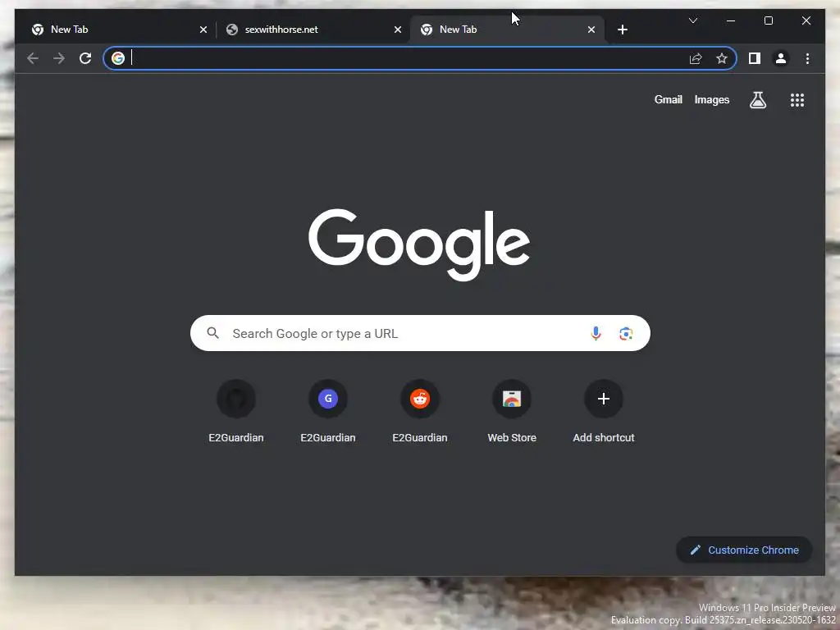Viewport: 840px width, 630px height.
Task: Open the Chrome side panel
Action: tap(755, 58)
